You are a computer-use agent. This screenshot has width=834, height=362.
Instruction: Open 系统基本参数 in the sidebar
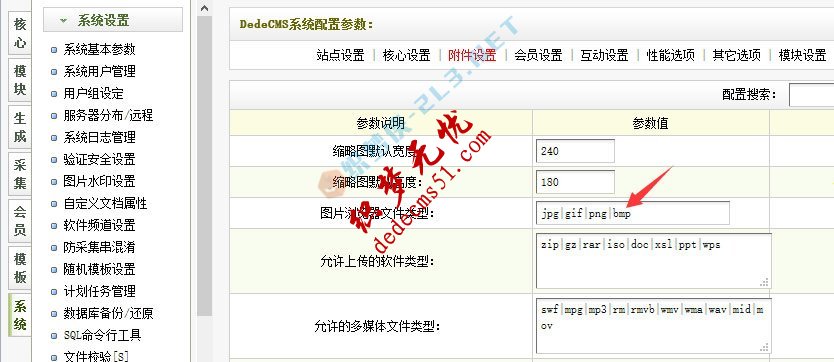point(99,49)
